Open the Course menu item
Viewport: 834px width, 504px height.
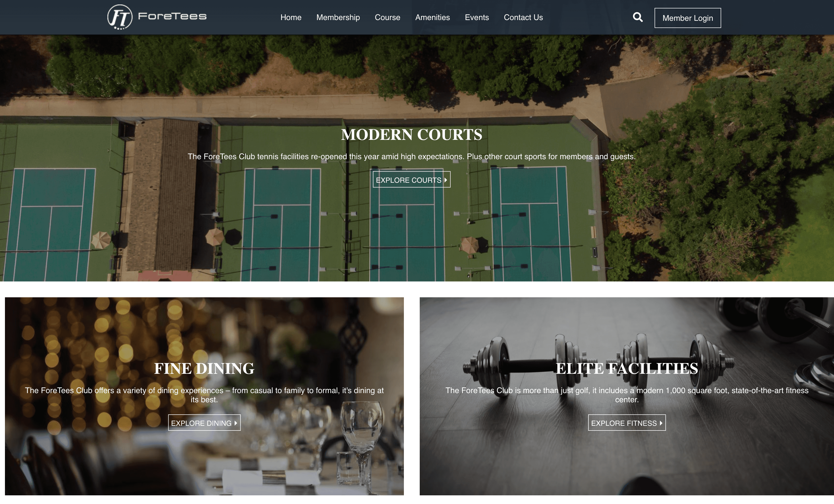(387, 17)
